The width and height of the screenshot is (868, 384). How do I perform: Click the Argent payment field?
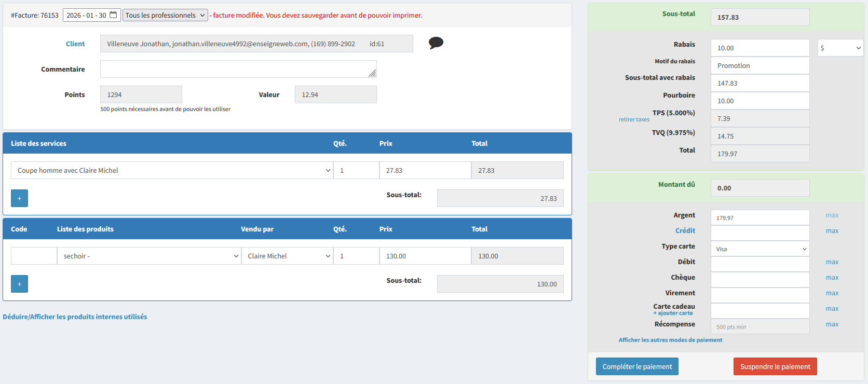point(760,217)
